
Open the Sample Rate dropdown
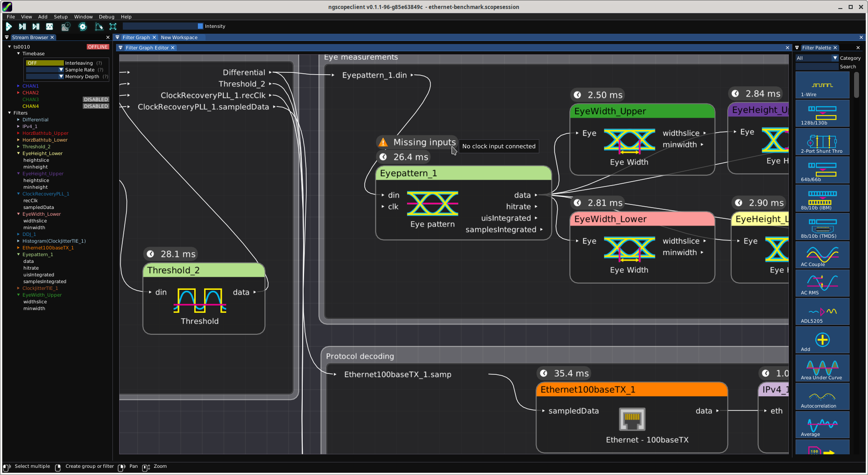point(61,70)
